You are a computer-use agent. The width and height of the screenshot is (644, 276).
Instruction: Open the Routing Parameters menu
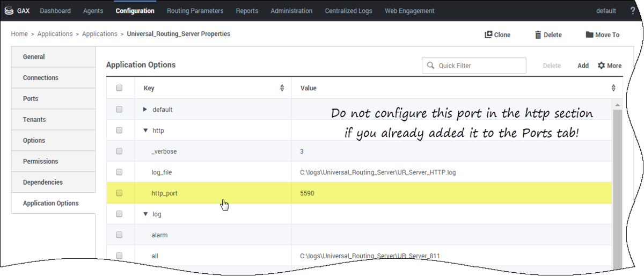pyautogui.click(x=195, y=11)
